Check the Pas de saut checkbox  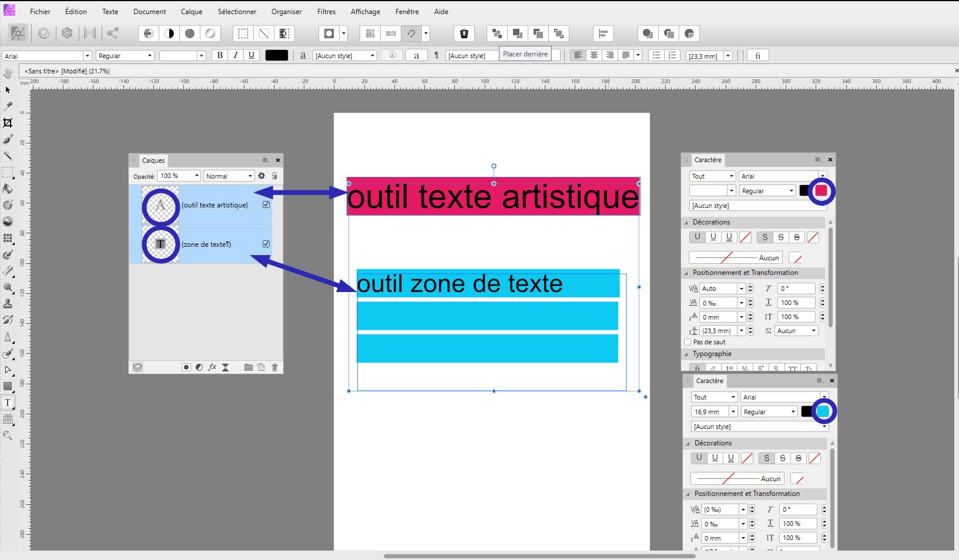click(688, 342)
